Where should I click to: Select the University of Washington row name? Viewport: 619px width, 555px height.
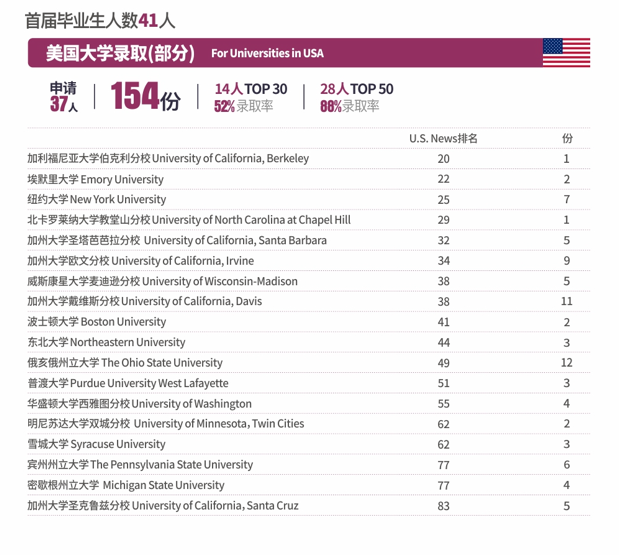pyautogui.click(x=139, y=404)
